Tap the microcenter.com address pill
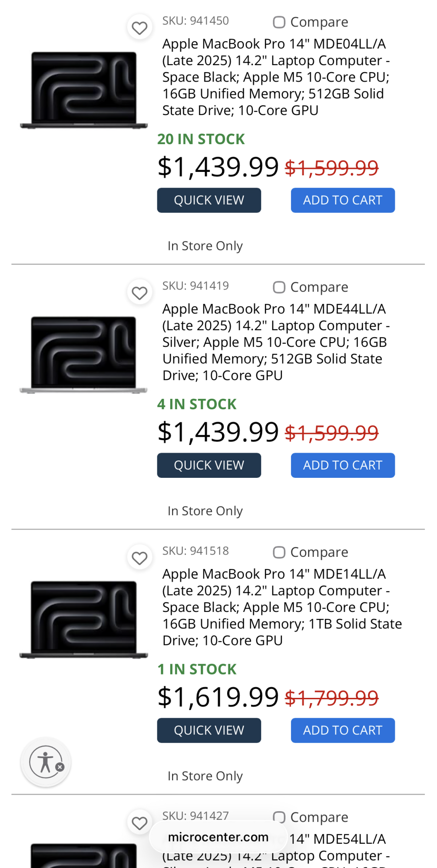Viewport: 437px width, 868px height. 218,837
